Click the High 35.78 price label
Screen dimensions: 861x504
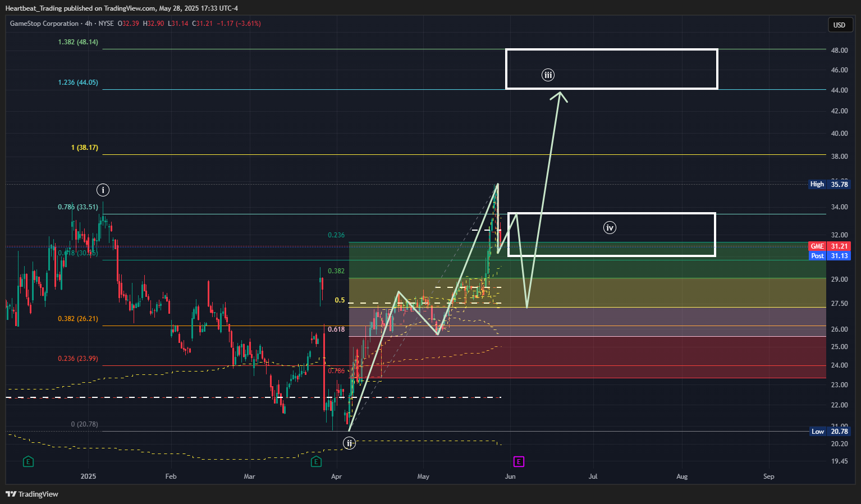pyautogui.click(x=830, y=184)
